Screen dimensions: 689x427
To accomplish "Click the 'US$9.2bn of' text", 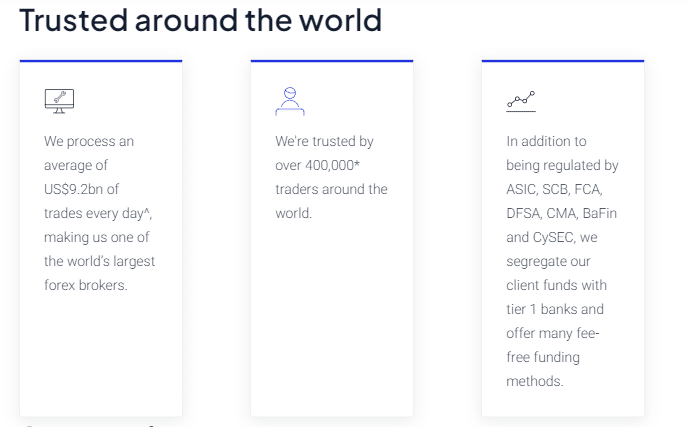I will coord(81,189).
